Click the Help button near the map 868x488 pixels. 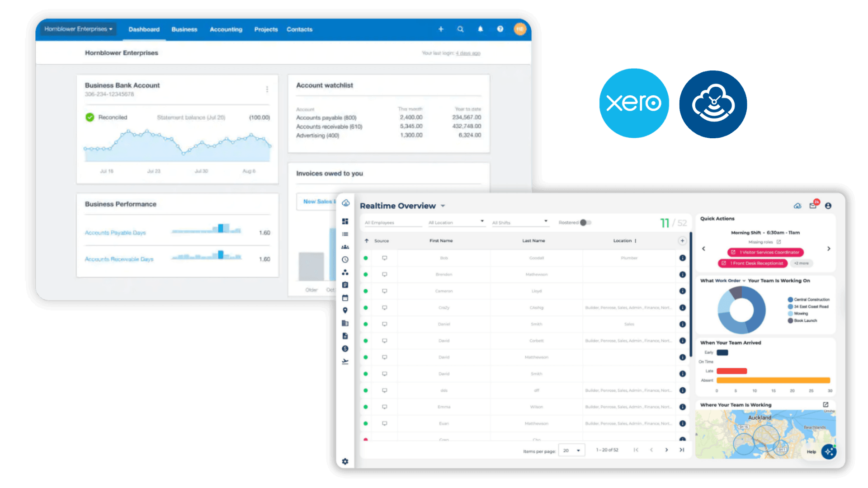pos(811,452)
